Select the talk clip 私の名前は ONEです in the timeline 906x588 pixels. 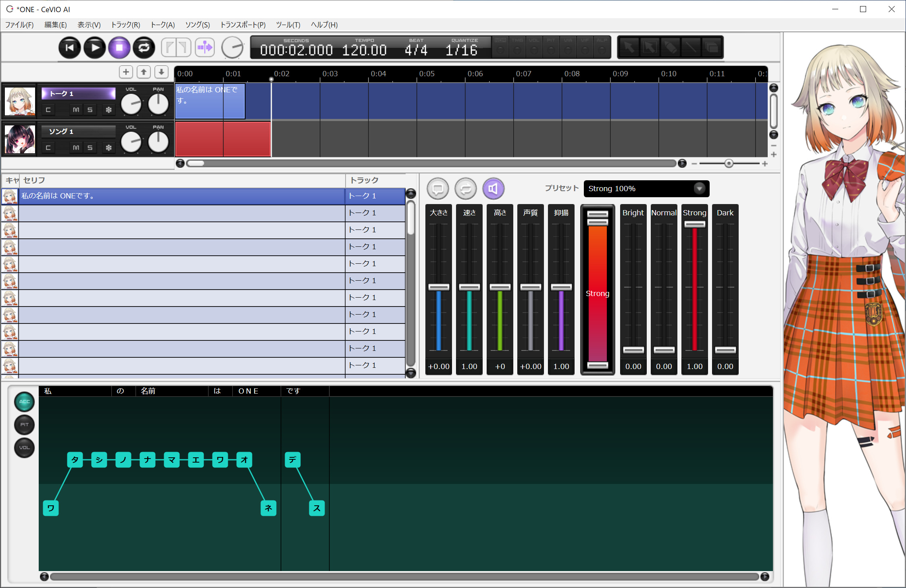210,101
